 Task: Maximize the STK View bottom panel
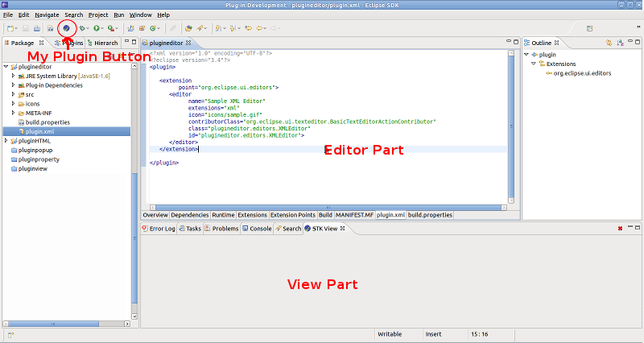point(638,227)
